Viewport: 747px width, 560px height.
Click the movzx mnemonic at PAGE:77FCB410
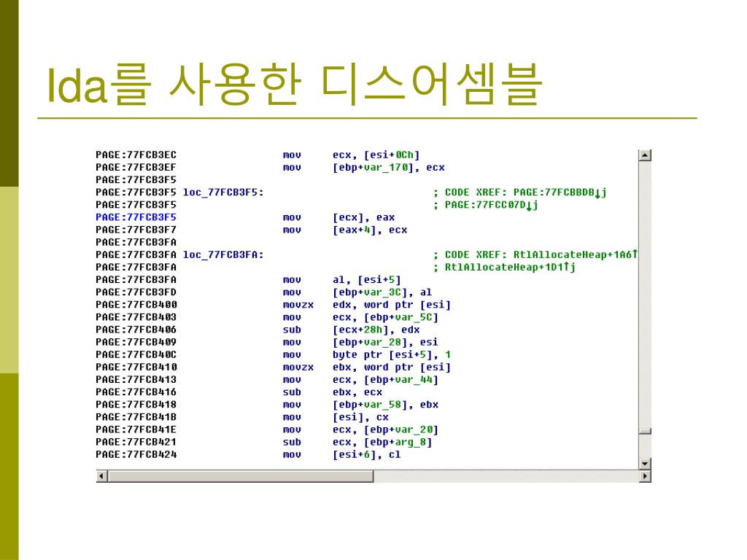click(x=298, y=367)
